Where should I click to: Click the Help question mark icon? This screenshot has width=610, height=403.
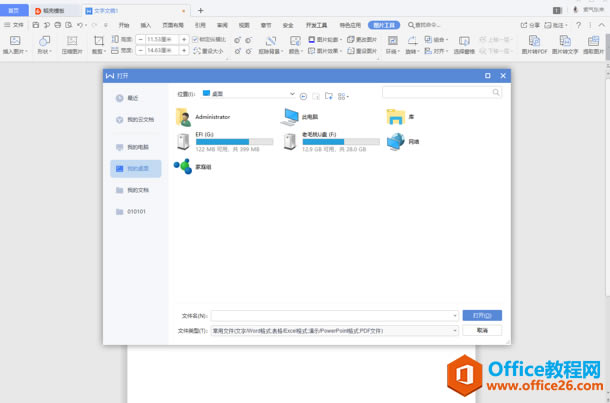coord(578,25)
